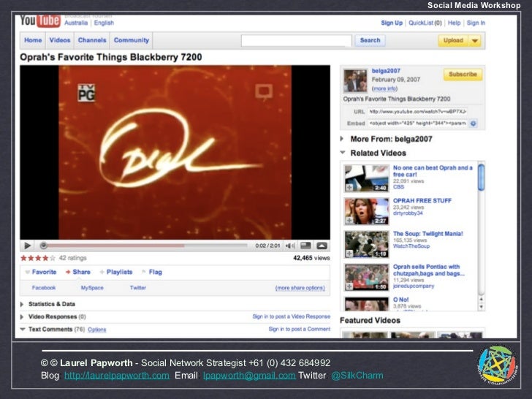This screenshot has width=532, height=399.
Task: Open the Community tab
Action: 132,40
